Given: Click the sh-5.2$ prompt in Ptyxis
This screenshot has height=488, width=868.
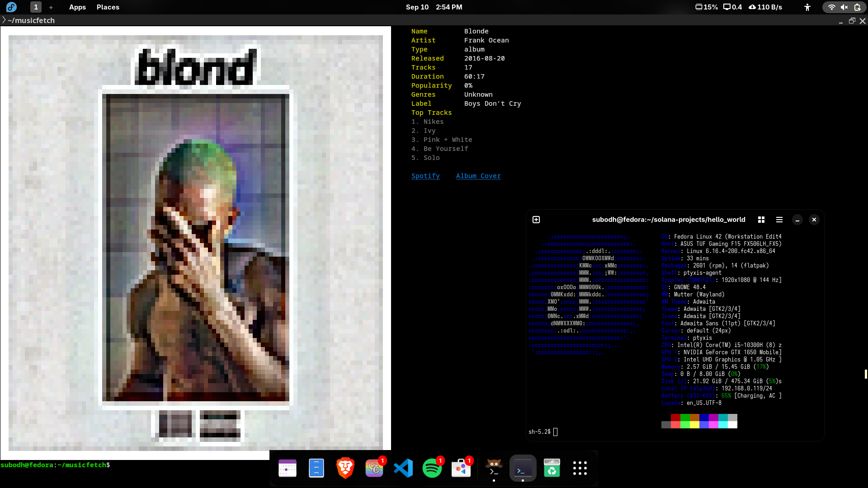Looking at the screenshot, I should (x=539, y=432).
